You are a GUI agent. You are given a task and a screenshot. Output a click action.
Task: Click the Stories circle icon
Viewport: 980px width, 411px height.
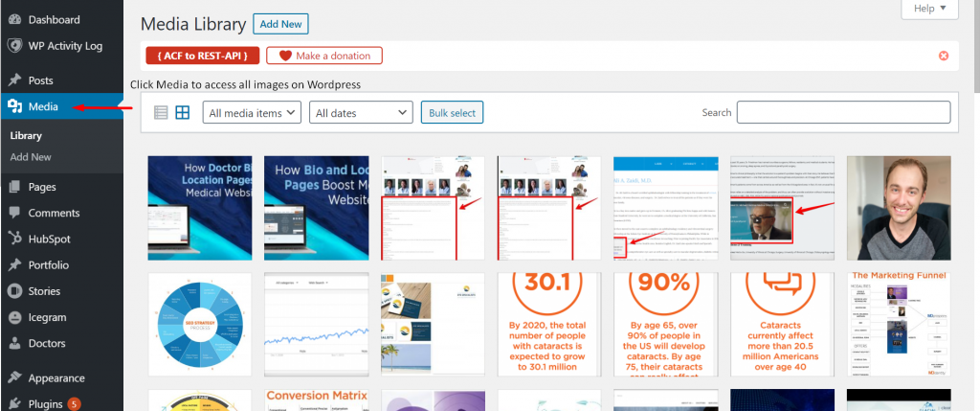15,291
